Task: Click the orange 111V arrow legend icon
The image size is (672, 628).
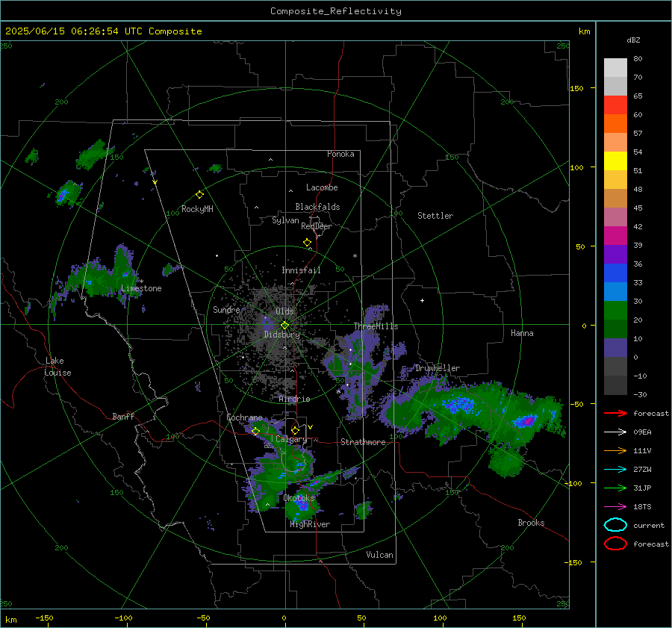Action: pos(615,450)
